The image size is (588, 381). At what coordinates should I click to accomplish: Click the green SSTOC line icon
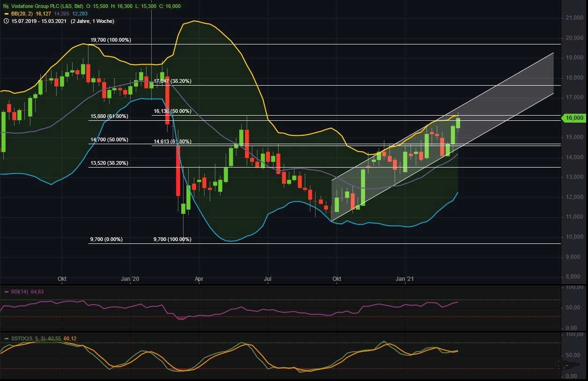6,338
